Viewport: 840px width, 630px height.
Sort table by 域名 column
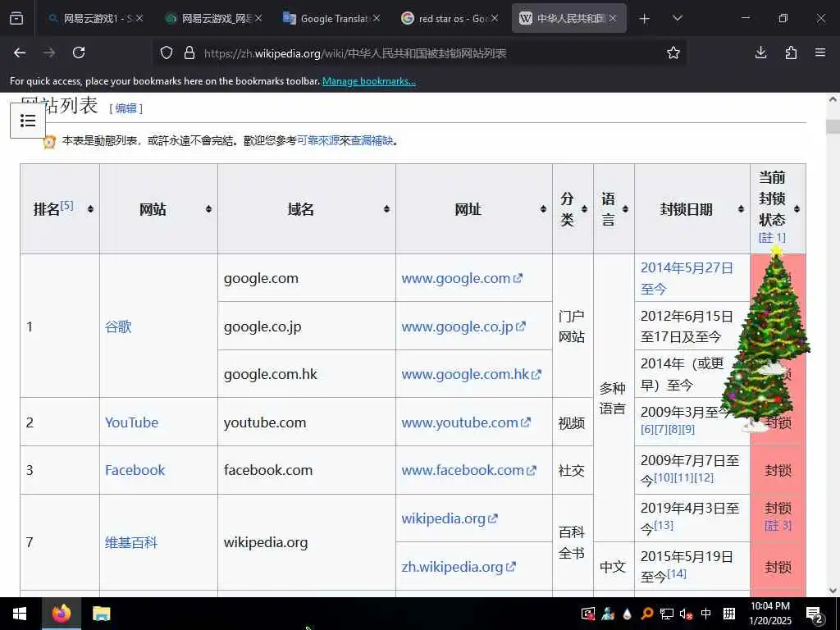point(386,209)
